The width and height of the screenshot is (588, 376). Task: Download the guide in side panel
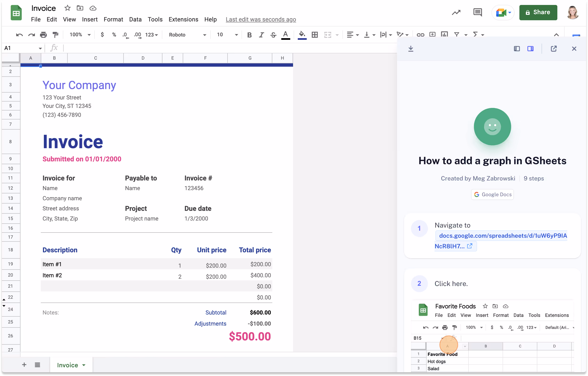tap(411, 49)
